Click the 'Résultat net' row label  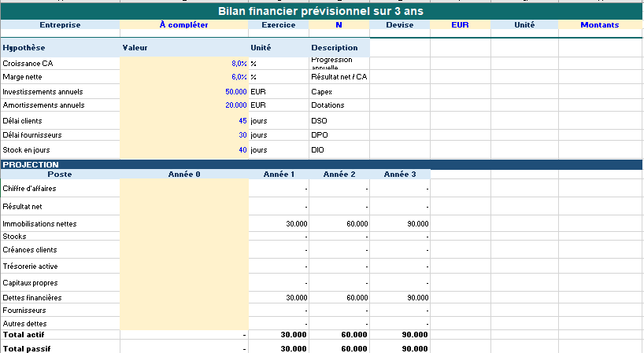(x=60, y=206)
